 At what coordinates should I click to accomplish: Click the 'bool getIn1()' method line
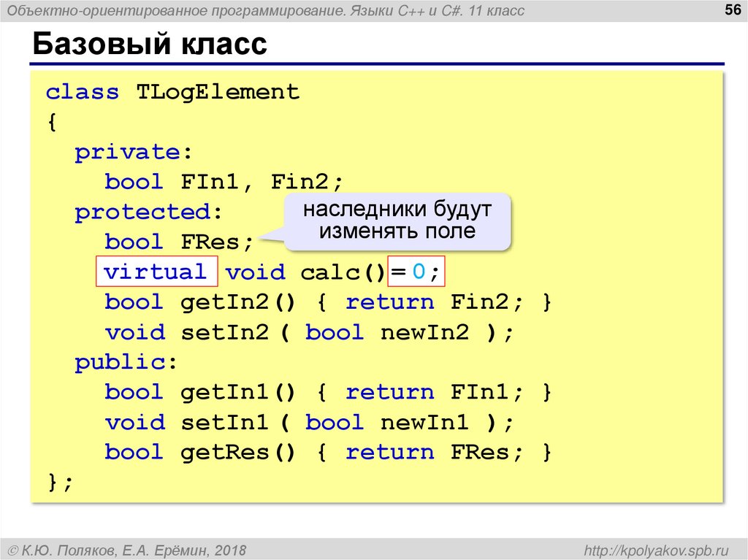(x=328, y=393)
